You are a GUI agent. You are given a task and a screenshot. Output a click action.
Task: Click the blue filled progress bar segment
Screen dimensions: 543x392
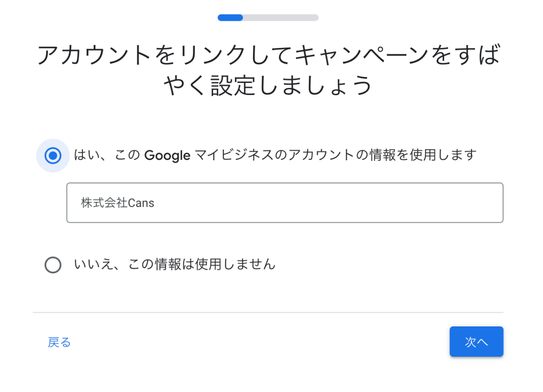(230, 18)
